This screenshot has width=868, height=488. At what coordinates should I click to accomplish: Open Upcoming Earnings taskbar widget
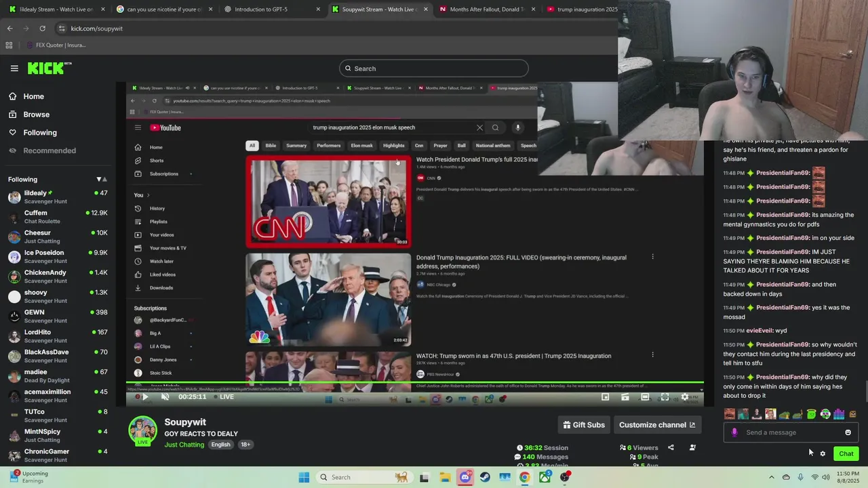click(31, 477)
